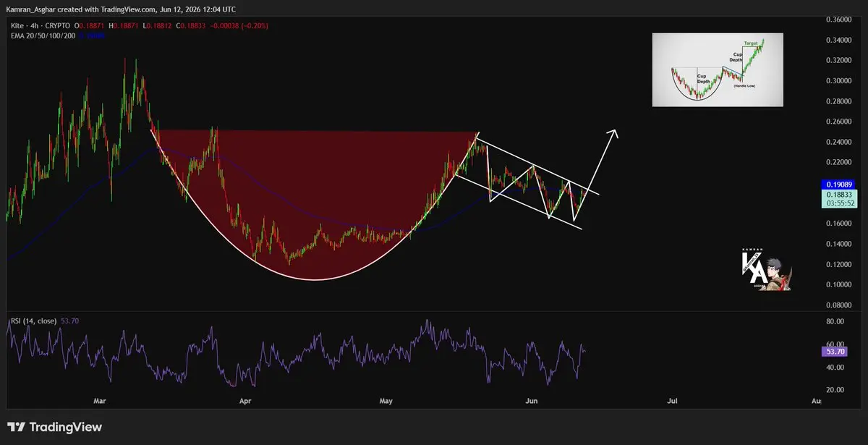Click the 0.26000 price axis label
The height and width of the screenshot is (445, 868).
point(840,122)
